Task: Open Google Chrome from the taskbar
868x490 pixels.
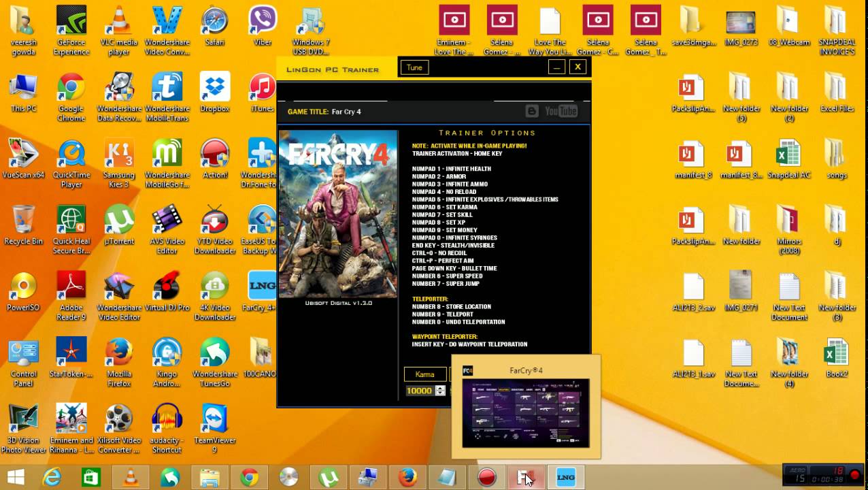Action: (x=249, y=477)
